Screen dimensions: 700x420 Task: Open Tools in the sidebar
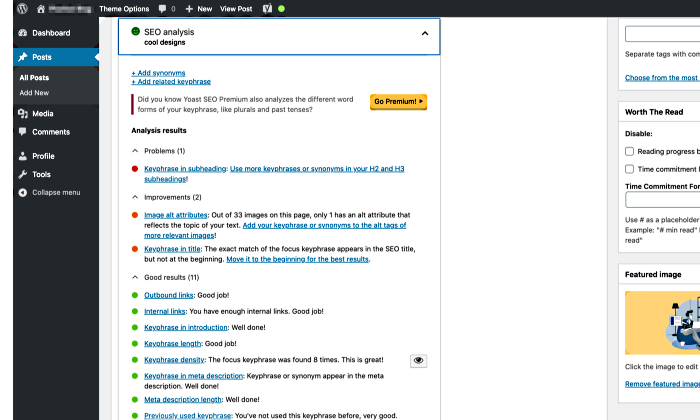coord(41,174)
